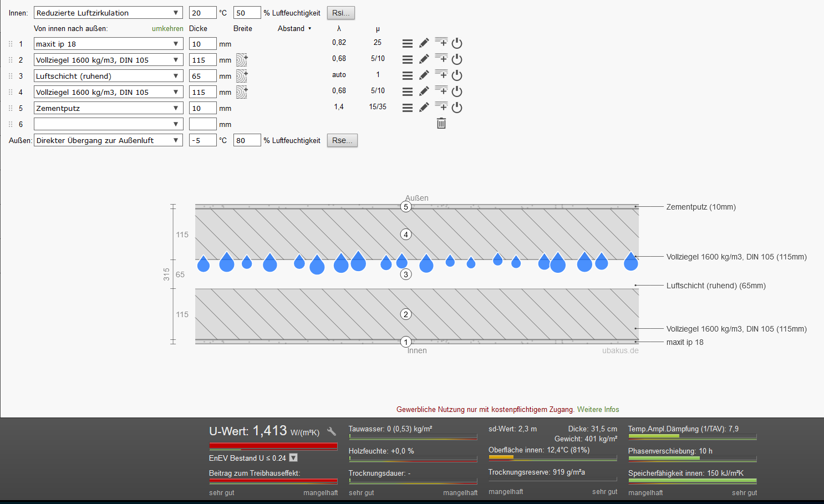Follow the Weitere Infos link
This screenshot has height=504, width=824.
[598, 409]
